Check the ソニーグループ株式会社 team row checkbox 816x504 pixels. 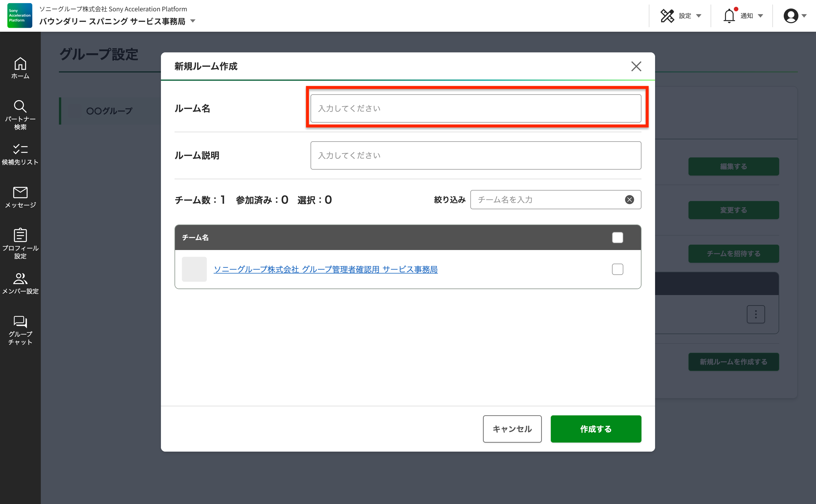click(x=617, y=269)
